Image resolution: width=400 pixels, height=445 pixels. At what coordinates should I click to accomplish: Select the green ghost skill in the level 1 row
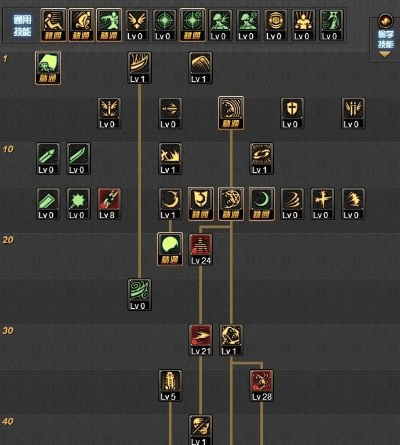click(x=48, y=68)
